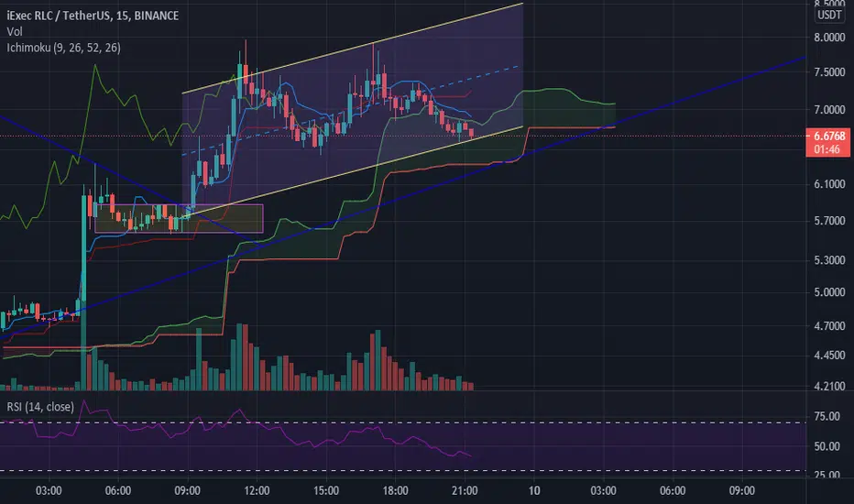Click the 21:00 time axis label

465,491
